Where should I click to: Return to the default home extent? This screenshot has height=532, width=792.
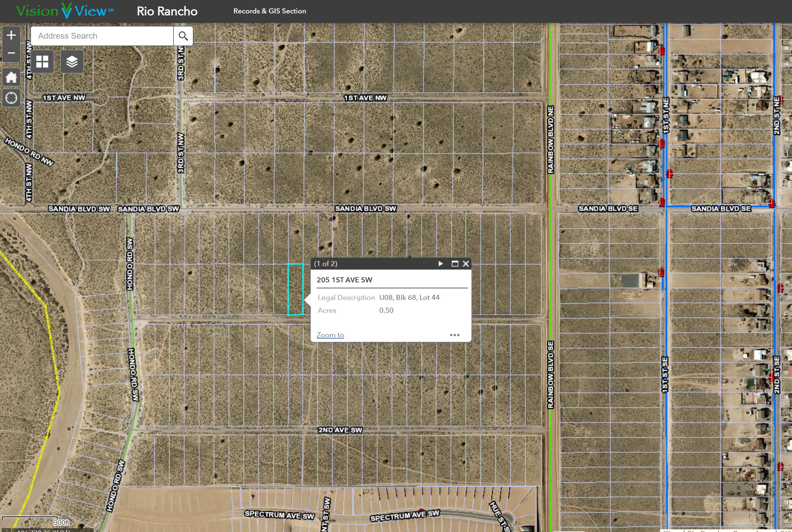[11, 77]
